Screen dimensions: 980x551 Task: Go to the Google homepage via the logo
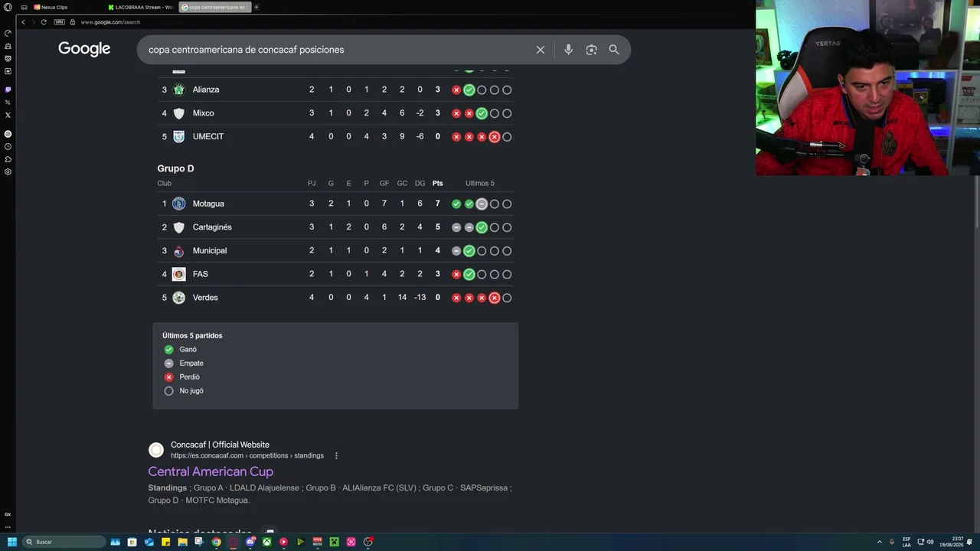[84, 49]
